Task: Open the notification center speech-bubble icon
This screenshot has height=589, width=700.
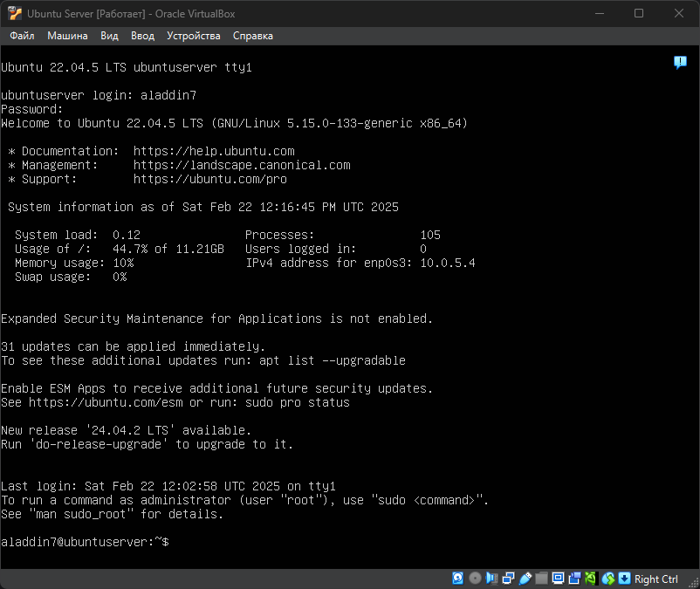Action: click(x=680, y=62)
